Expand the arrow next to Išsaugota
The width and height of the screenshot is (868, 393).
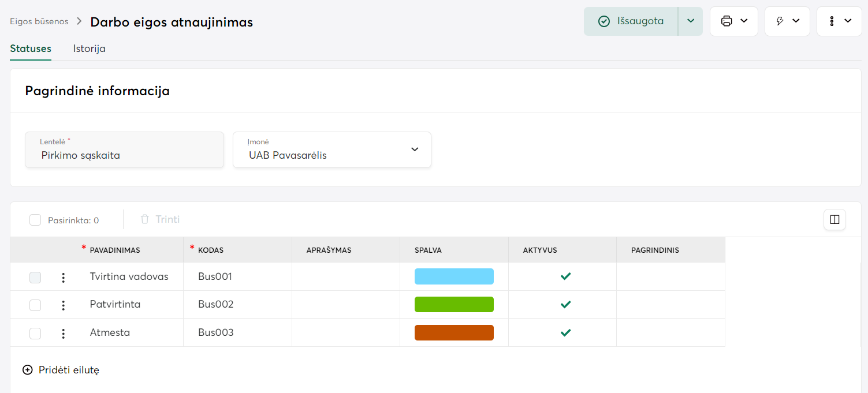pos(691,21)
